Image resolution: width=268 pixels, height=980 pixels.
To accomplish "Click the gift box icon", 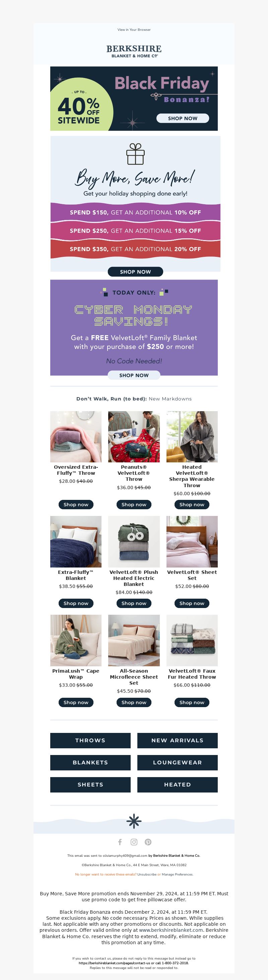I will [x=136, y=154].
